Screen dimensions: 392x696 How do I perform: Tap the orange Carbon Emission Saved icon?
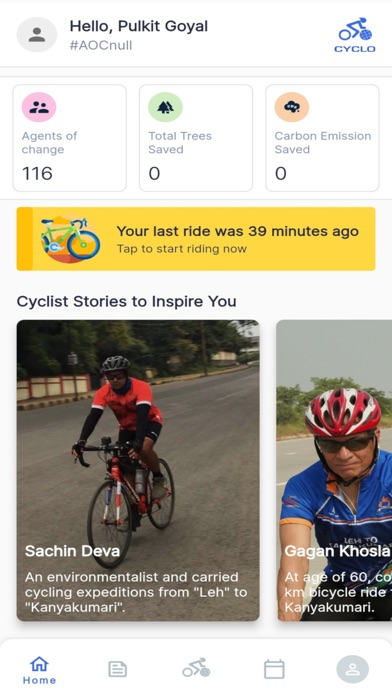coord(292,107)
